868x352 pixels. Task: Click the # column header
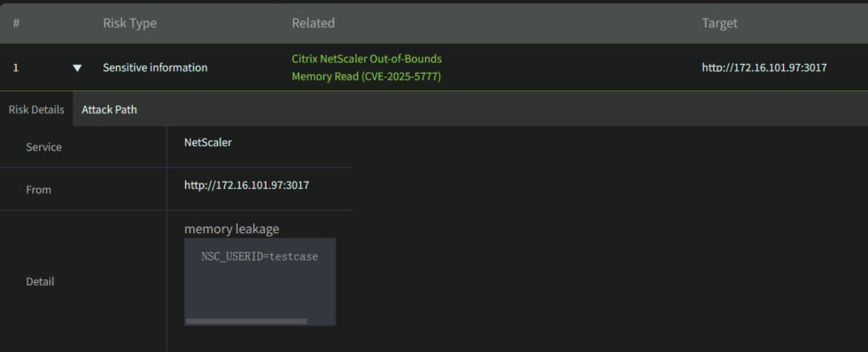(x=16, y=23)
